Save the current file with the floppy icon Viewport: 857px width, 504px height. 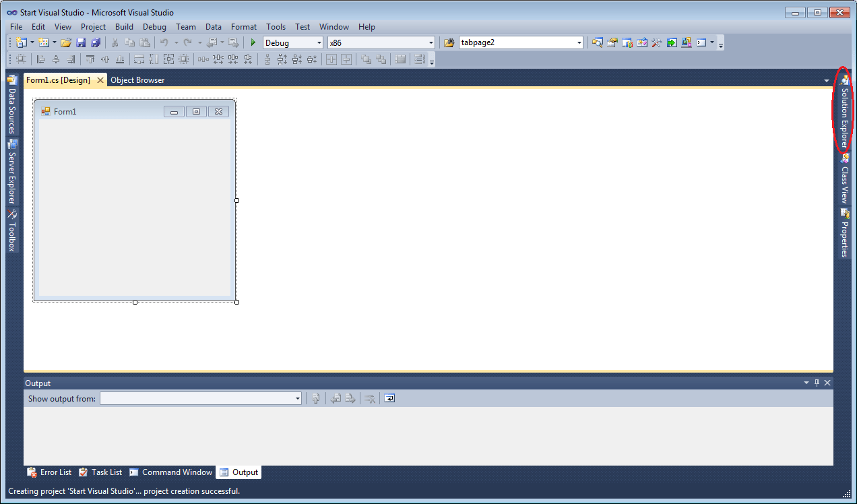click(x=81, y=42)
